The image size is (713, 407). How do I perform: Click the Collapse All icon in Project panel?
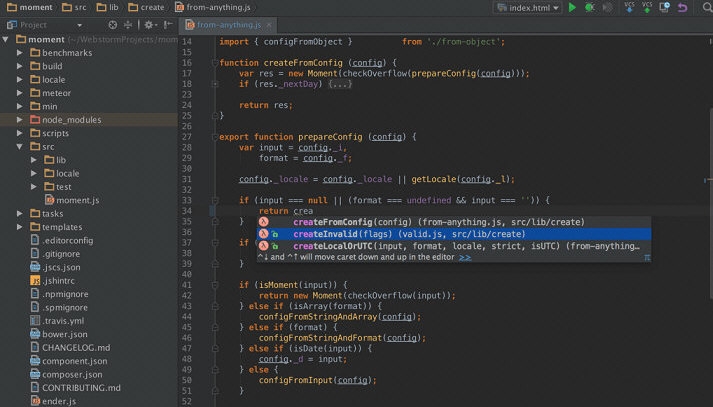[128, 25]
